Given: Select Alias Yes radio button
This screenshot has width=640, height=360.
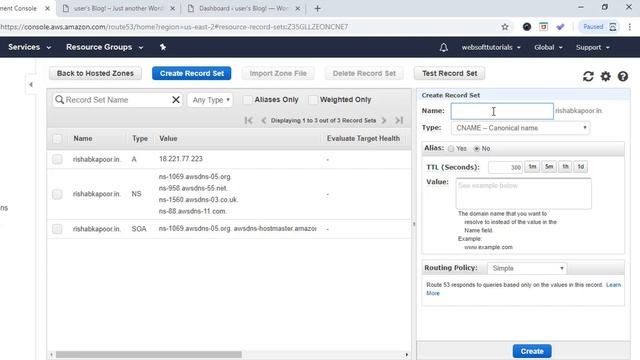Looking at the screenshot, I should [x=451, y=149].
